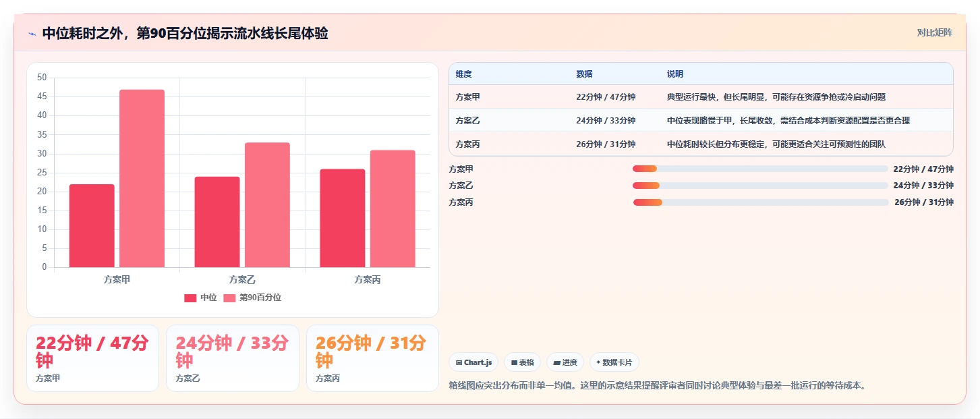Click the 方案甲 median bar in chart

pyautogui.click(x=92, y=225)
